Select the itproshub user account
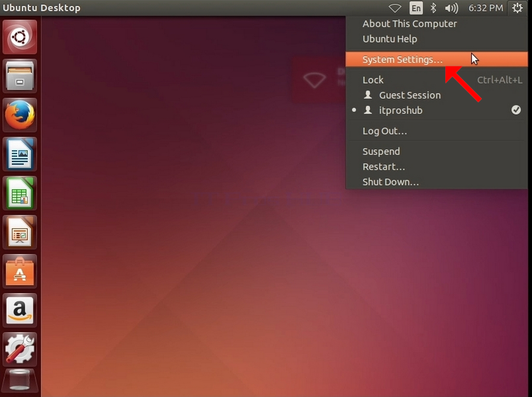Viewport: 532px width, 397px height. pyautogui.click(x=436, y=110)
